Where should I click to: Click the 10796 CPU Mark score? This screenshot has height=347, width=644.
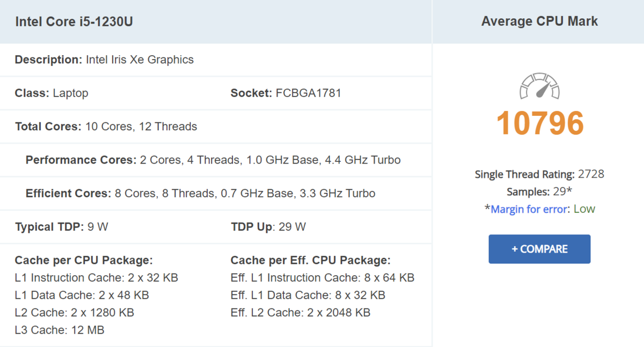pos(539,123)
